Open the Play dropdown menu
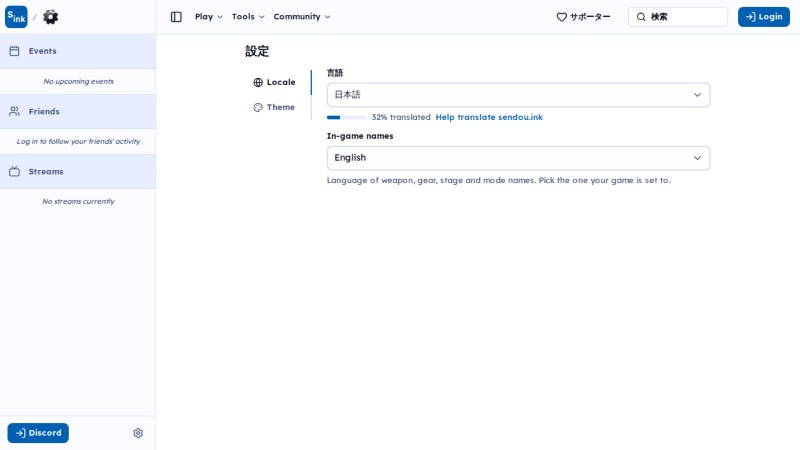The width and height of the screenshot is (800, 450). click(209, 17)
